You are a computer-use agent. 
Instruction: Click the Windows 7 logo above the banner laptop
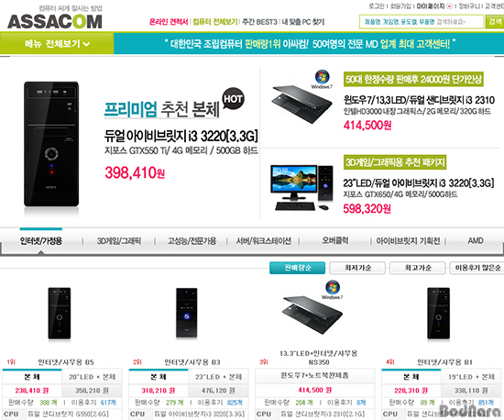(322, 79)
